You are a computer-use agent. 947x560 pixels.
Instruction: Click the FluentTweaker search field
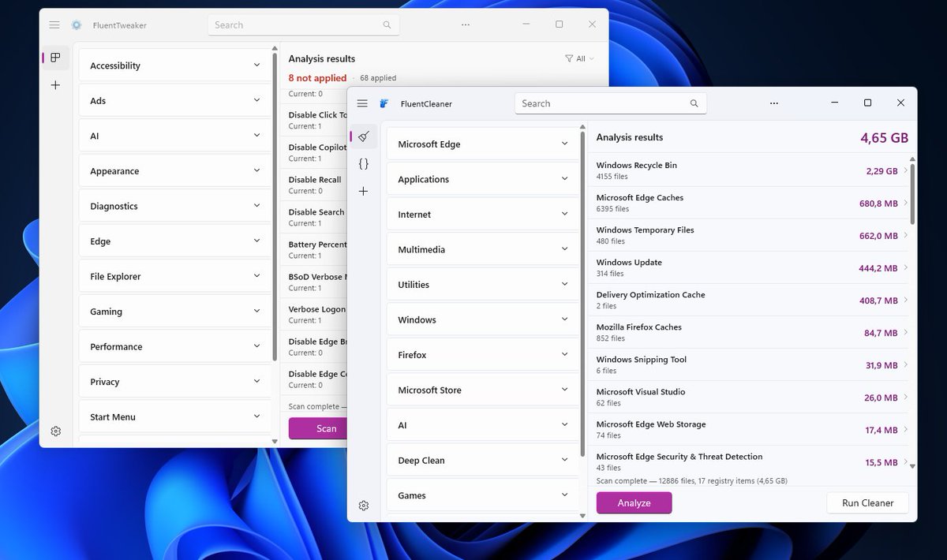point(303,25)
